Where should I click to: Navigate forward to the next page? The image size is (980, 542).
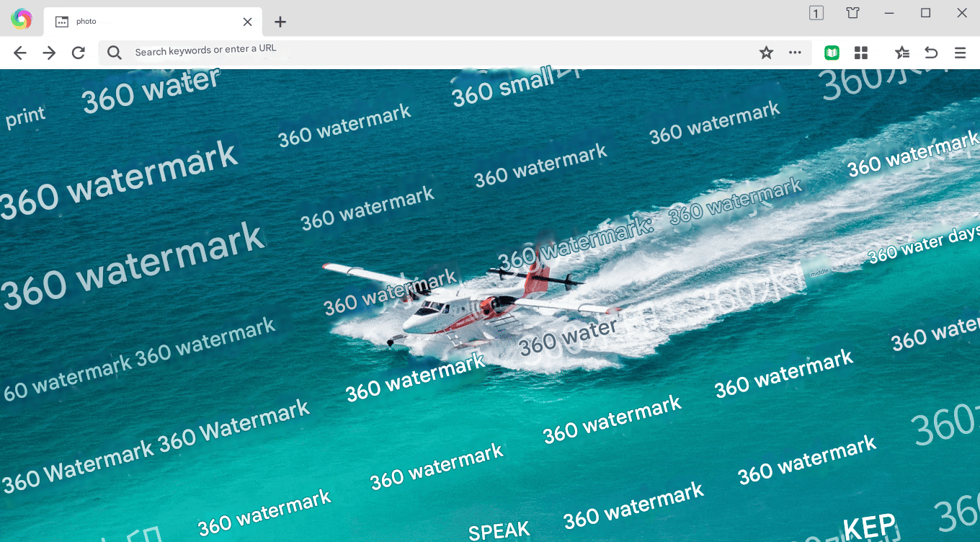48,53
